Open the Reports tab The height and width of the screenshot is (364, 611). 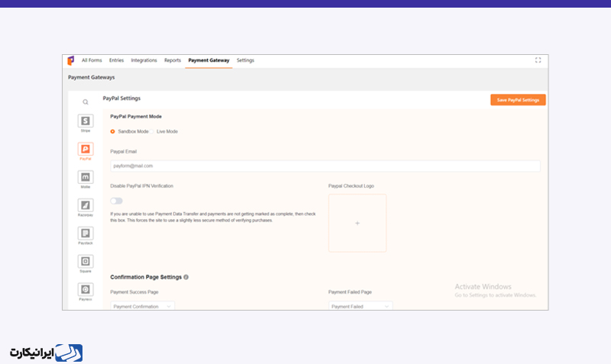coord(173,60)
